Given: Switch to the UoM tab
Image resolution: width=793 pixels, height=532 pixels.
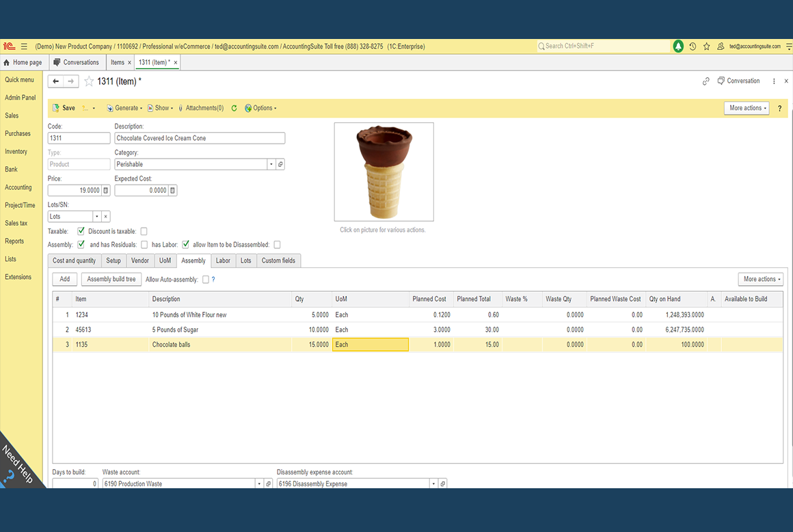Looking at the screenshot, I should pos(165,261).
